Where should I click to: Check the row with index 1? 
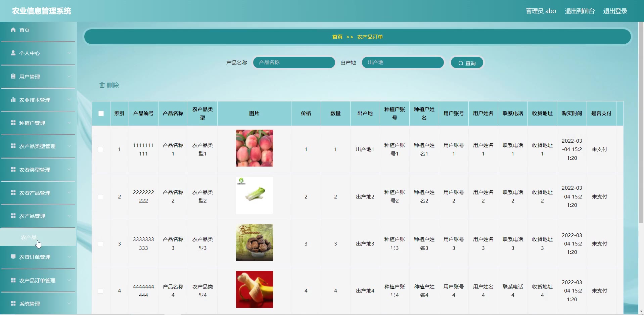100,149
